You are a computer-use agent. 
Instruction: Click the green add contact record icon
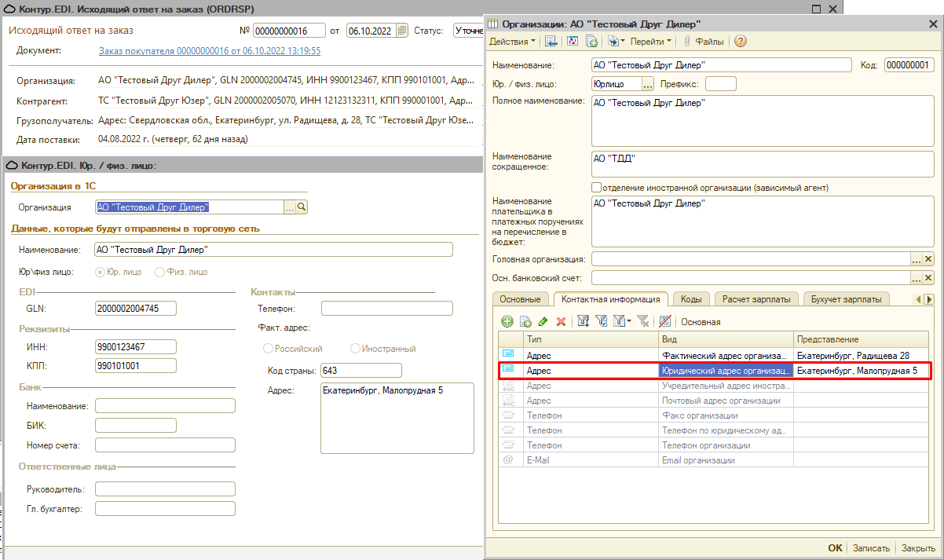pyautogui.click(x=507, y=321)
